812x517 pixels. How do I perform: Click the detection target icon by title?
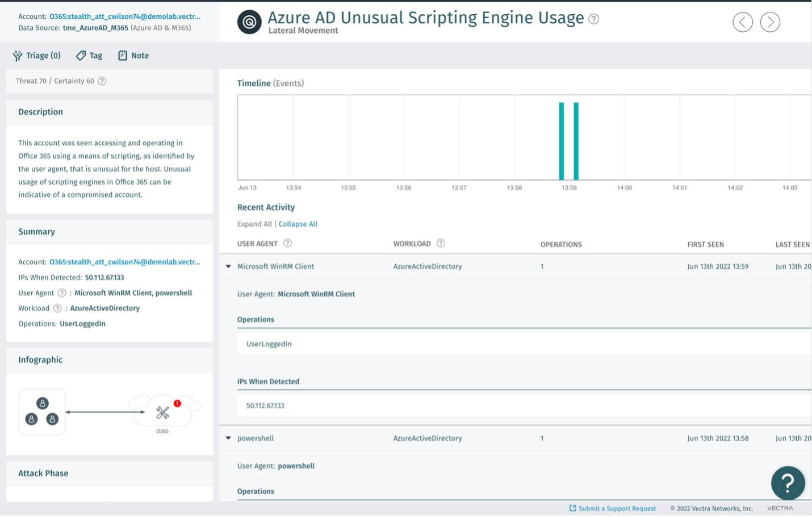click(x=249, y=22)
